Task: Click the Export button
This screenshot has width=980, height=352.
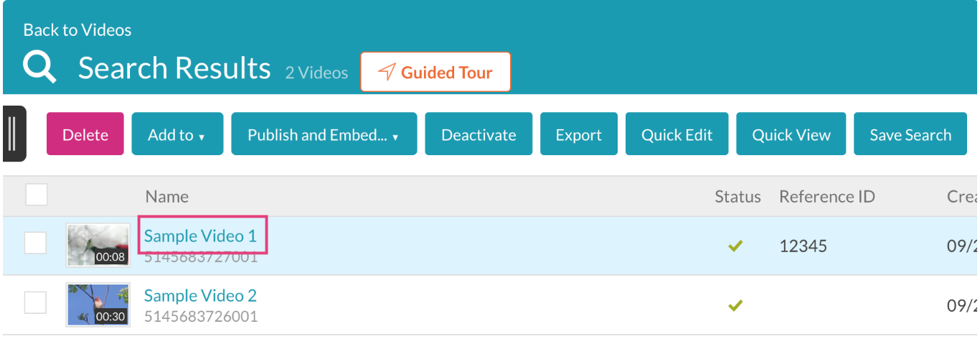Action: (x=579, y=134)
